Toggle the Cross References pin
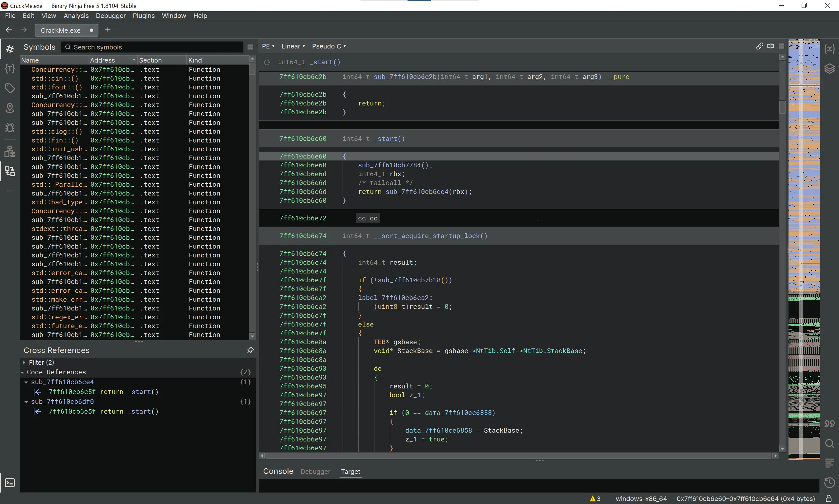The image size is (839, 504). point(250,350)
